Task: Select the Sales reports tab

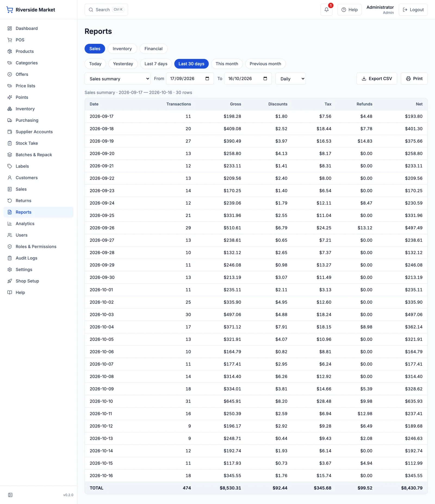Action: click(x=95, y=49)
